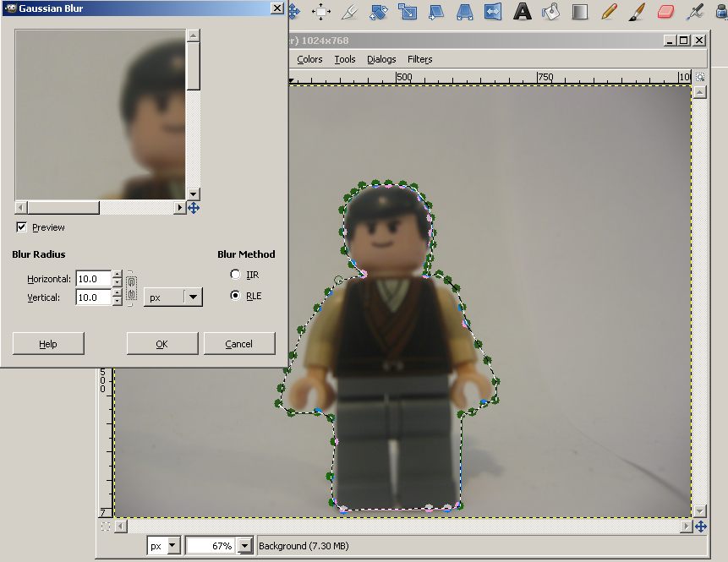This screenshot has height=562, width=728.
Task: Click the Horizontal radius input field
Action: tap(94, 278)
